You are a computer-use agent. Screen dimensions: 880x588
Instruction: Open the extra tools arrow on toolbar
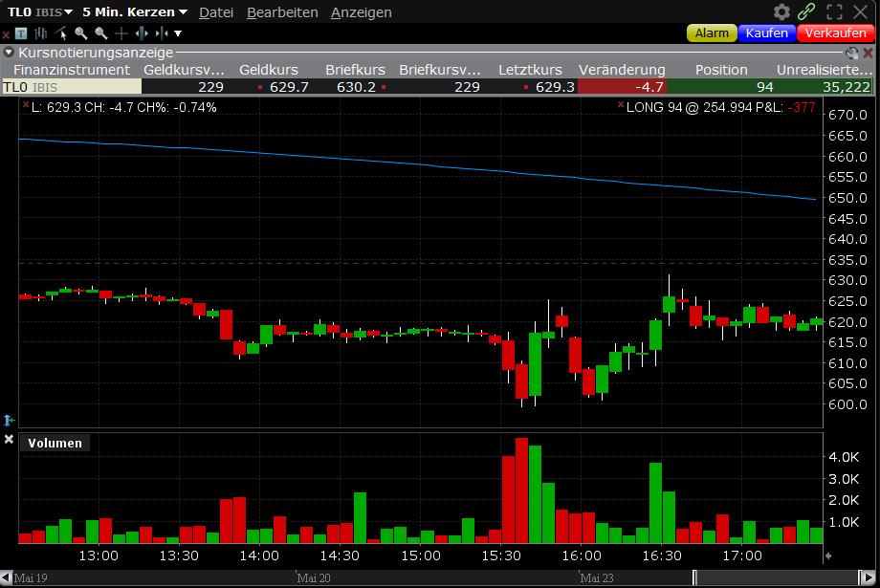(178, 33)
